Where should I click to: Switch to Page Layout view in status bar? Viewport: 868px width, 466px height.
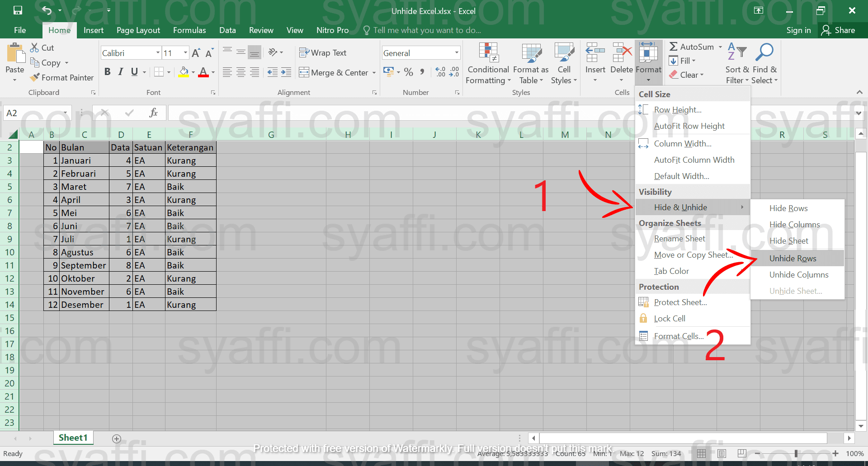(x=722, y=453)
